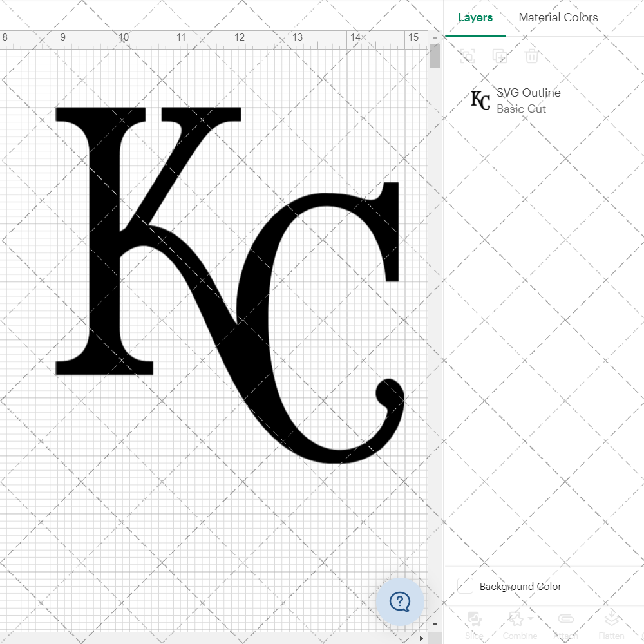Click the Flatten tool icon

coord(612,618)
